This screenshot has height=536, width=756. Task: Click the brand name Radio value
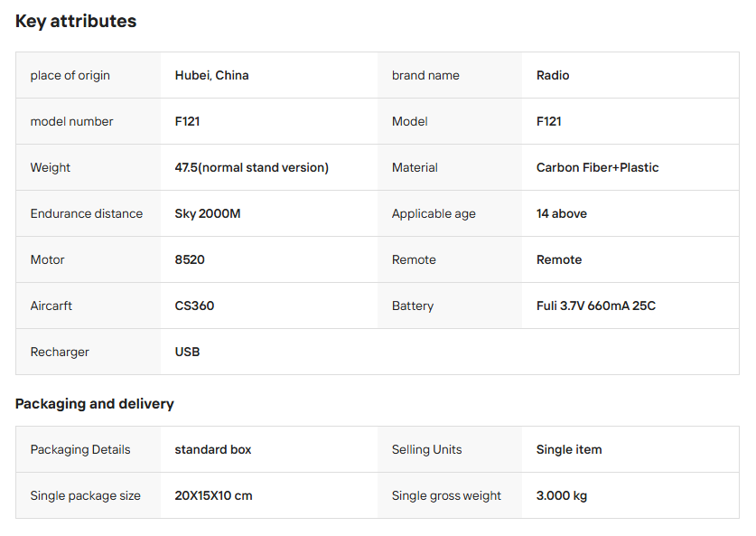tap(553, 75)
